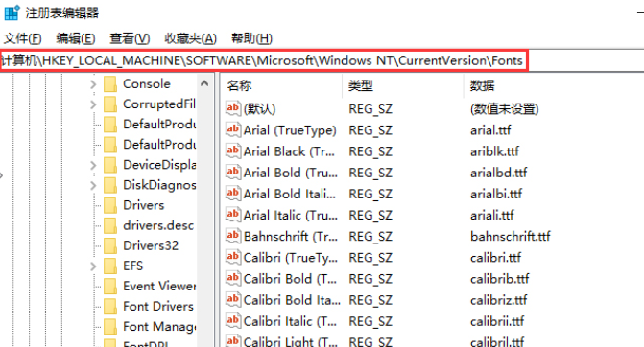This screenshot has height=347, width=644.
Task: Click the Arial (TrueType) value icon
Action: click(233, 129)
